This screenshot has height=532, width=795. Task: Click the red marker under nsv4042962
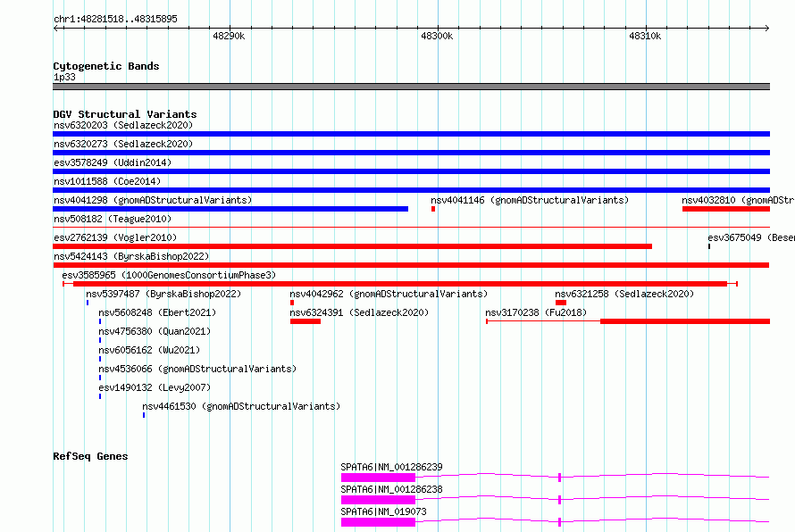[292, 303]
